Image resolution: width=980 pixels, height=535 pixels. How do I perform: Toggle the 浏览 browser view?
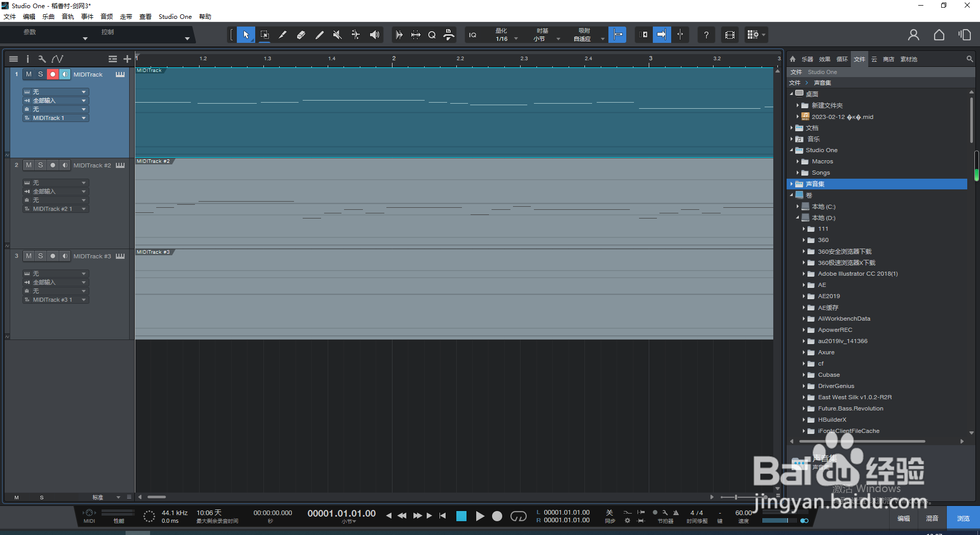tap(963, 518)
